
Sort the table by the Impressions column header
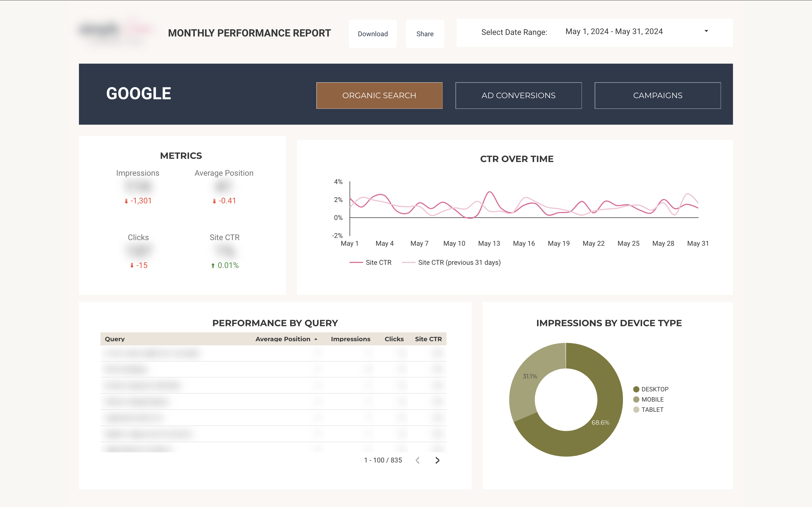coord(350,339)
